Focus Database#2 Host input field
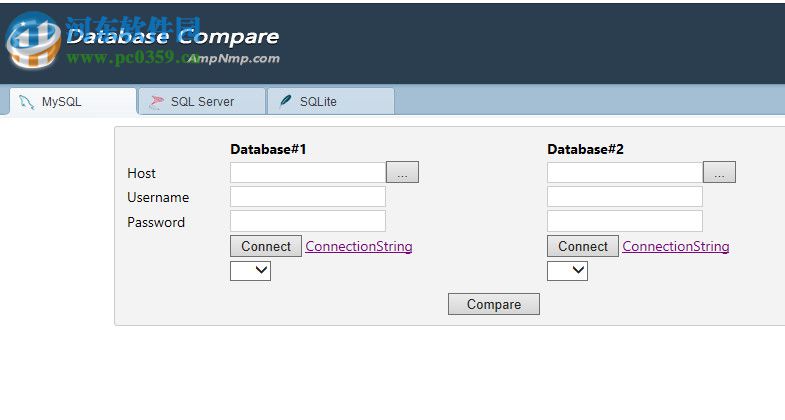The image size is (785, 420). click(625, 173)
